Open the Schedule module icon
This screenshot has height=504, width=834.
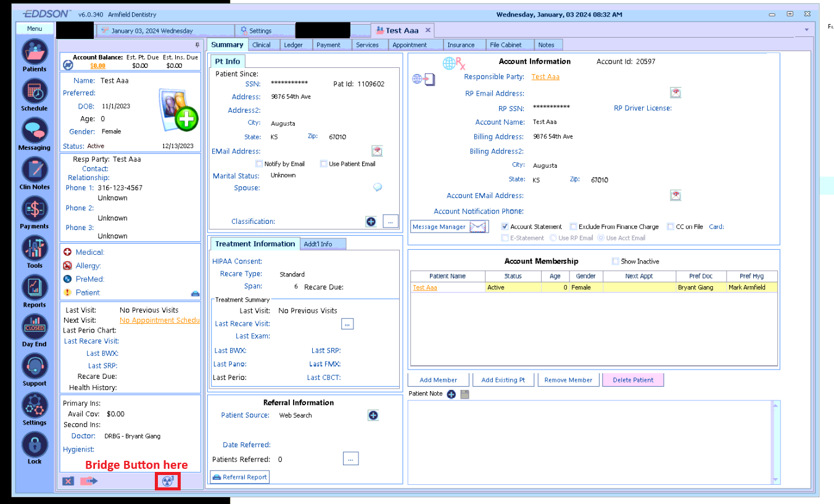pyautogui.click(x=35, y=91)
